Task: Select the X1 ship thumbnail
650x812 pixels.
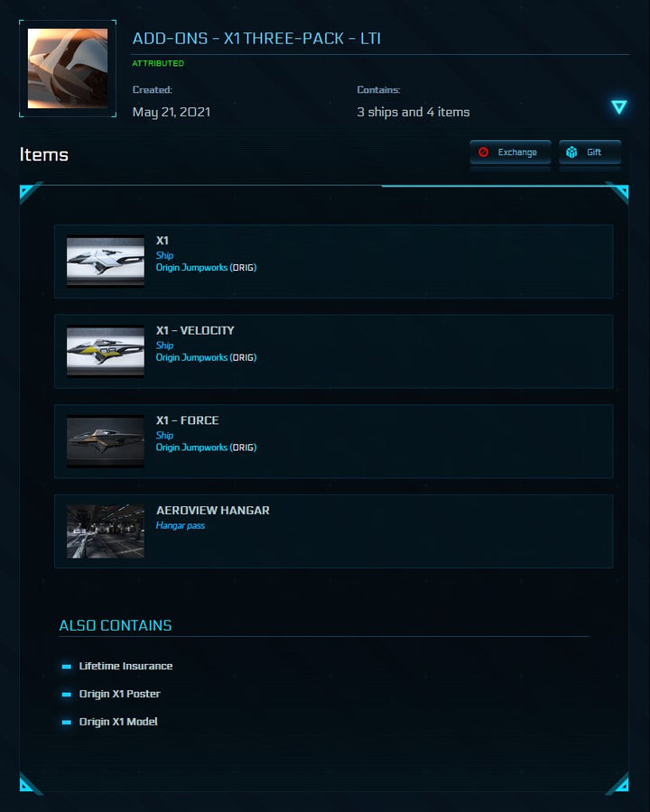Action: [x=106, y=261]
